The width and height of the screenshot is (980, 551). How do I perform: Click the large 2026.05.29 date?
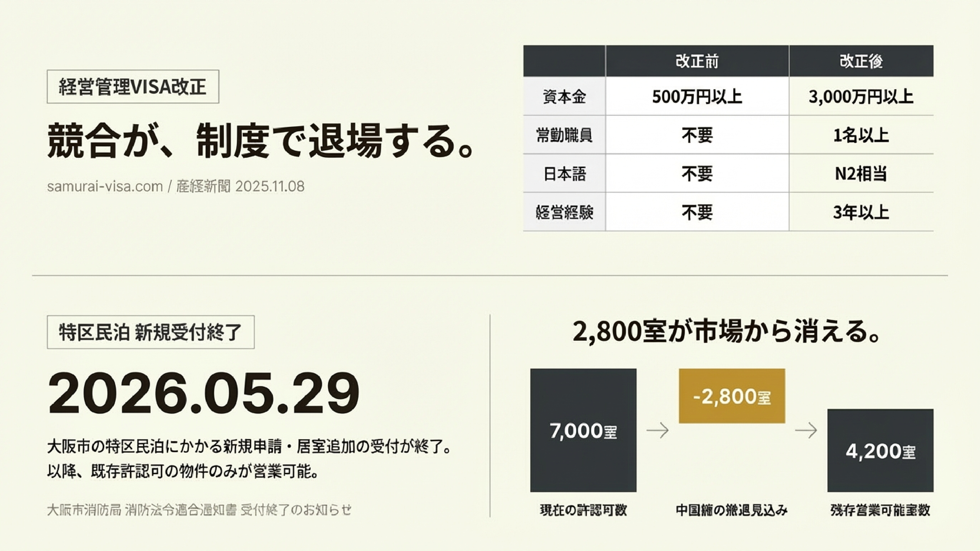point(203,393)
